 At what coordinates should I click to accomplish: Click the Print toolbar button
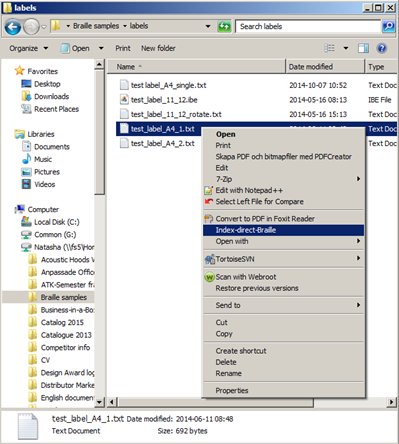123,48
